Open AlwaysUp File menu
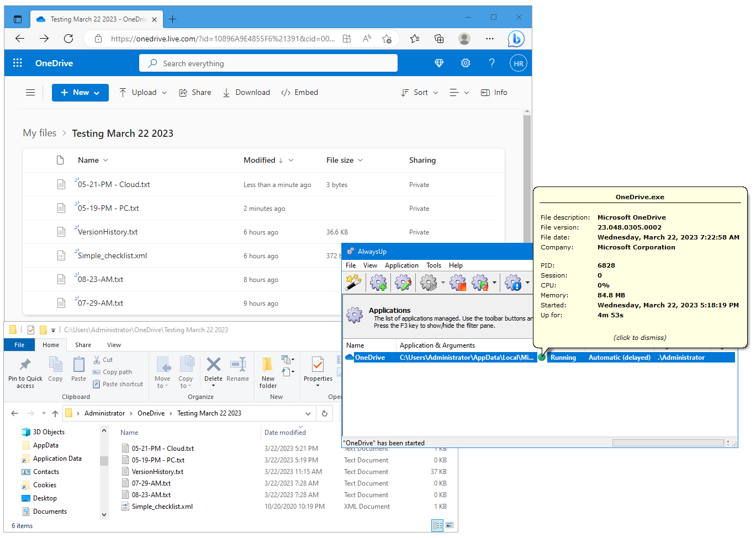This screenshot has height=538, width=756. 351,265
